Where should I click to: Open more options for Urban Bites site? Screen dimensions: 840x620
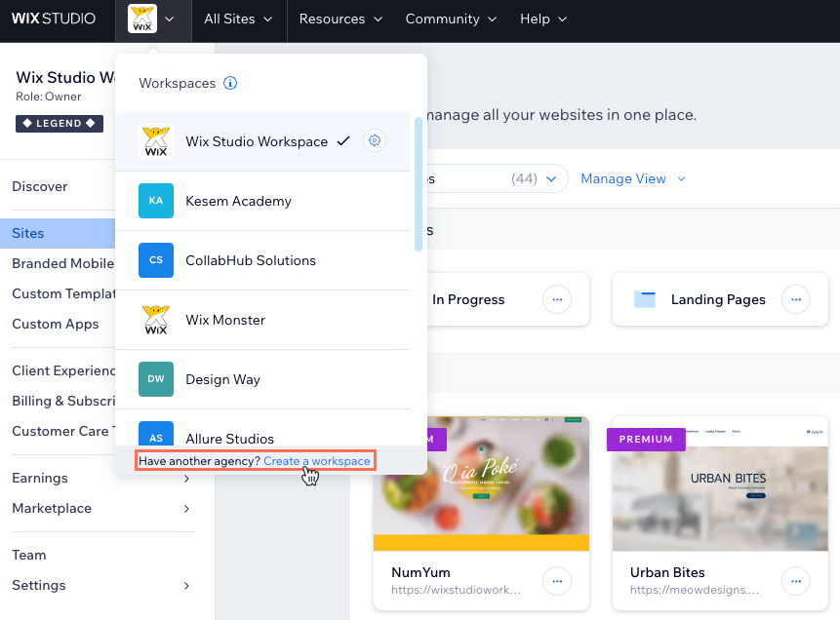pyautogui.click(x=796, y=581)
